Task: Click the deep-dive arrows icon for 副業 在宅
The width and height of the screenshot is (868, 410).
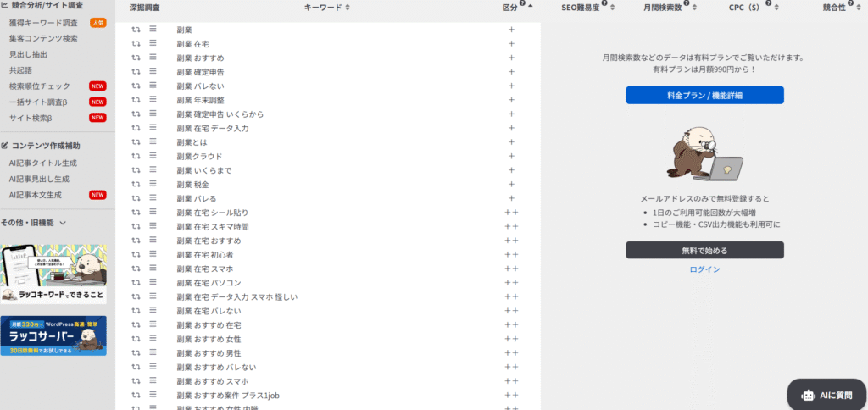Action: tap(136, 43)
